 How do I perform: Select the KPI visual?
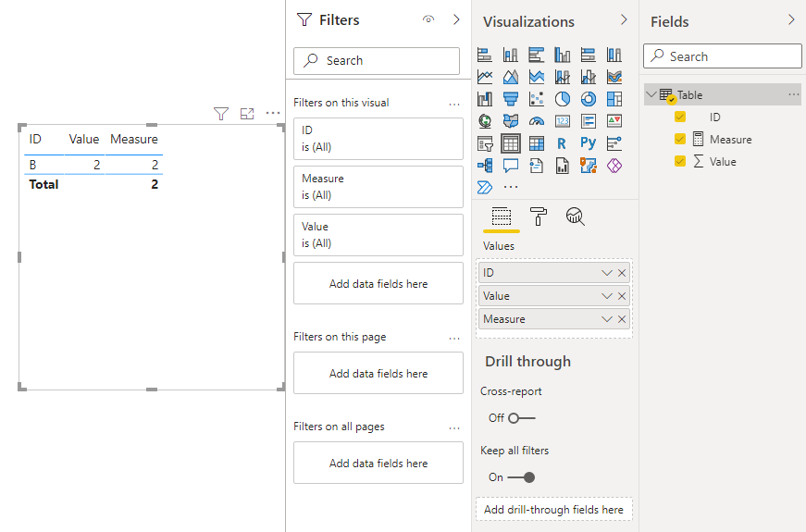(x=614, y=121)
